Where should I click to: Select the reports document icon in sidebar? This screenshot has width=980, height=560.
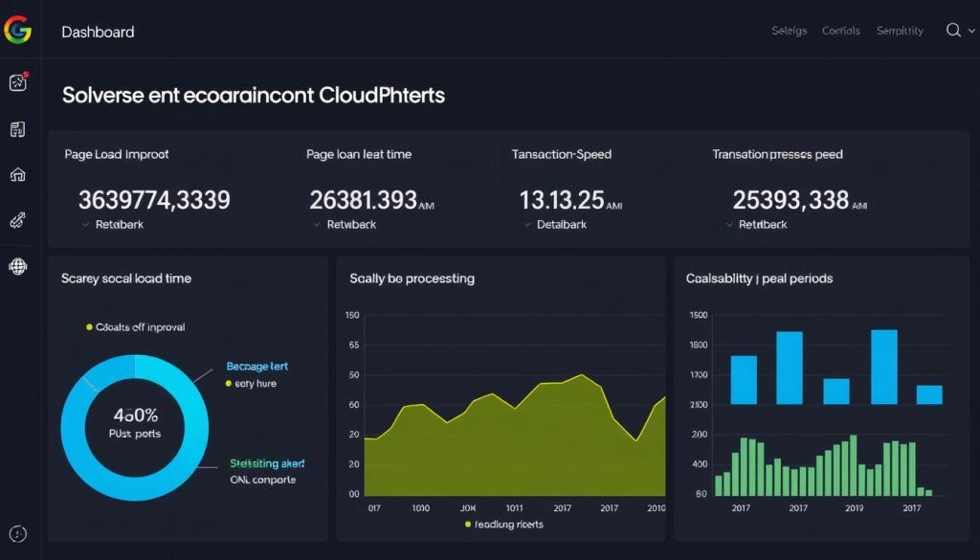coord(18,128)
